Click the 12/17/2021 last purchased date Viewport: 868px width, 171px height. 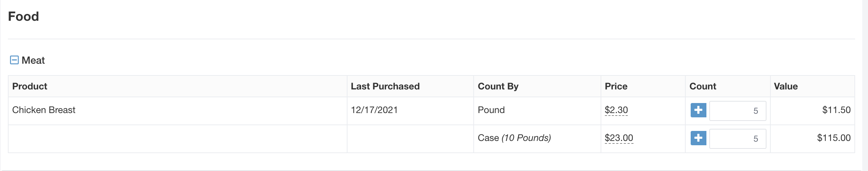coord(374,110)
